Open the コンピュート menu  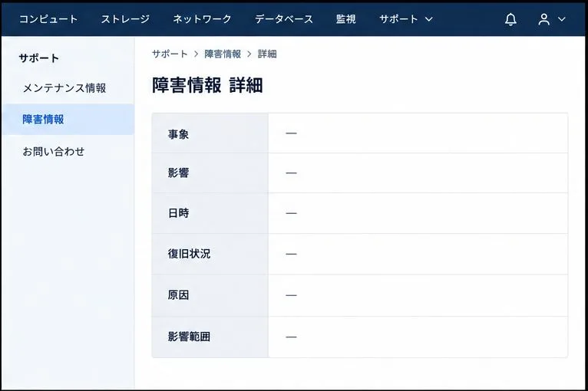click(48, 19)
